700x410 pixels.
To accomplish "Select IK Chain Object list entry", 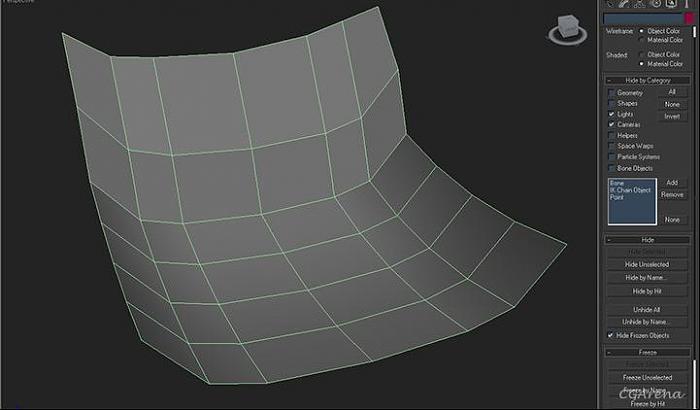I will (x=630, y=190).
